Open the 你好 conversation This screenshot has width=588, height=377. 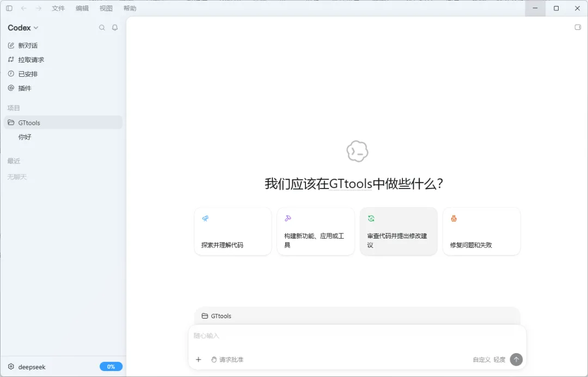tap(63, 137)
